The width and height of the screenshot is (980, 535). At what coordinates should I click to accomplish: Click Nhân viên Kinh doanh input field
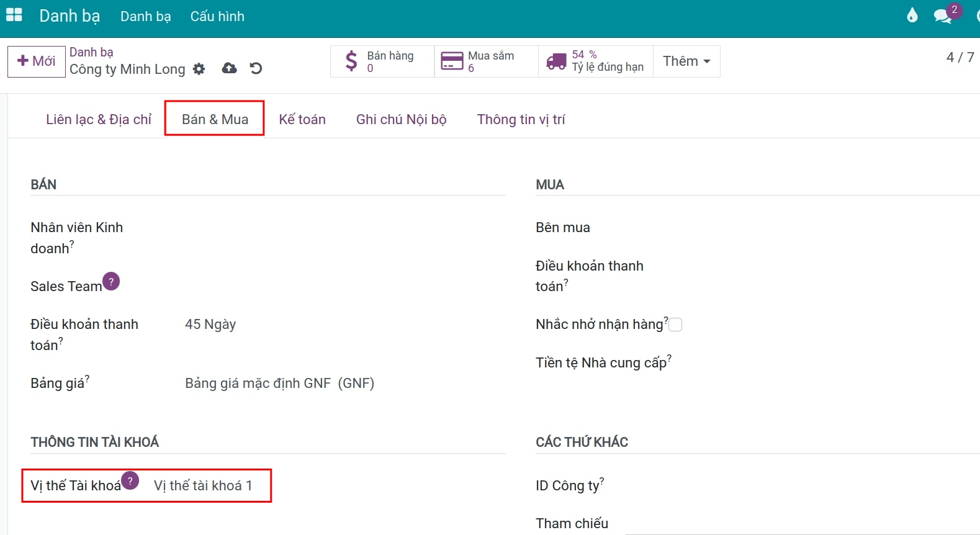pos(345,228)
